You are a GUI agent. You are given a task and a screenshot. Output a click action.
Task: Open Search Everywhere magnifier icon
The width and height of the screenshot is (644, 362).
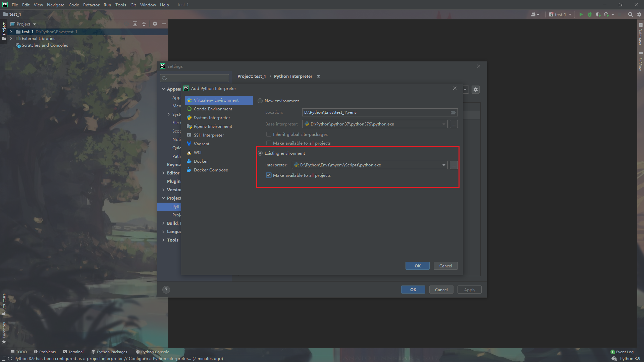coord(631,14)
